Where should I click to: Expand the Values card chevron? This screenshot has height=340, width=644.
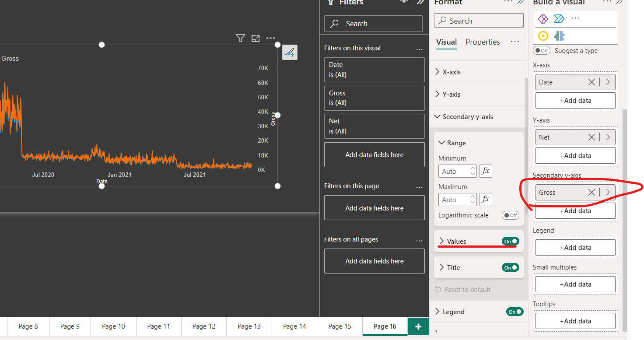click(x=441, y=241)
